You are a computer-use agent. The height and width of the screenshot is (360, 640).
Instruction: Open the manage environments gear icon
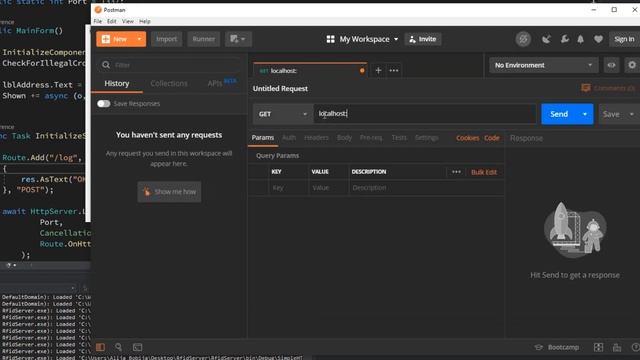tap(632, 65)
